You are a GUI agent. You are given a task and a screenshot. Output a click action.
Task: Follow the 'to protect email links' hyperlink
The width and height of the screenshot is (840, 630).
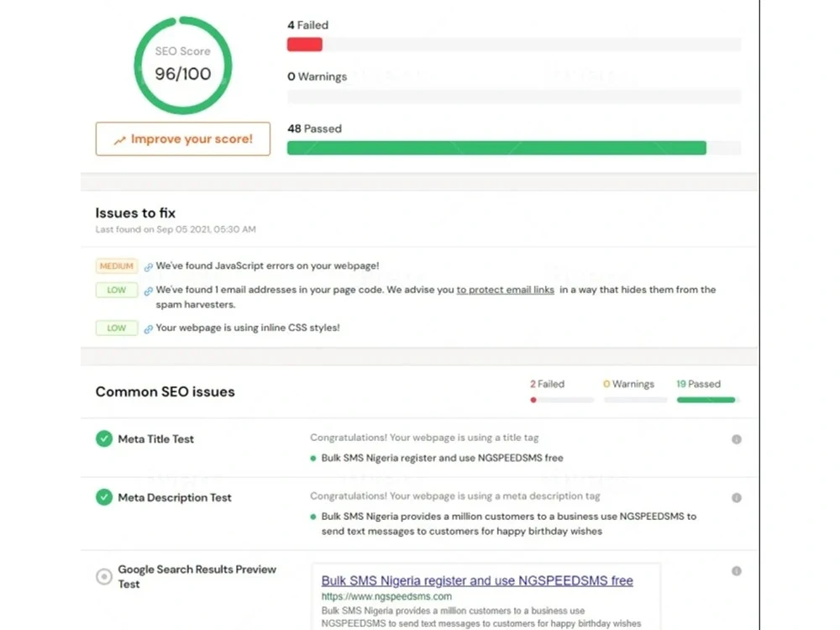coord(505,290)
